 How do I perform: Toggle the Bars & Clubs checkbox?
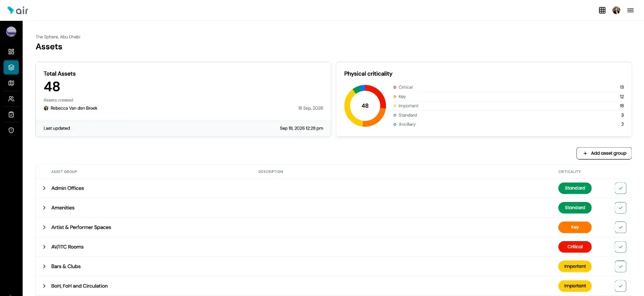point(620,266)
